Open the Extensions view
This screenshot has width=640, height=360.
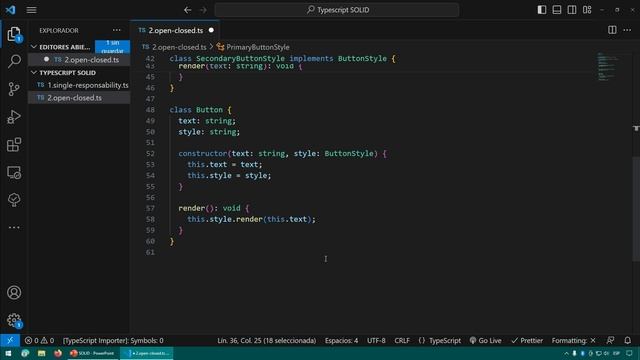click(x=14, y=144)
